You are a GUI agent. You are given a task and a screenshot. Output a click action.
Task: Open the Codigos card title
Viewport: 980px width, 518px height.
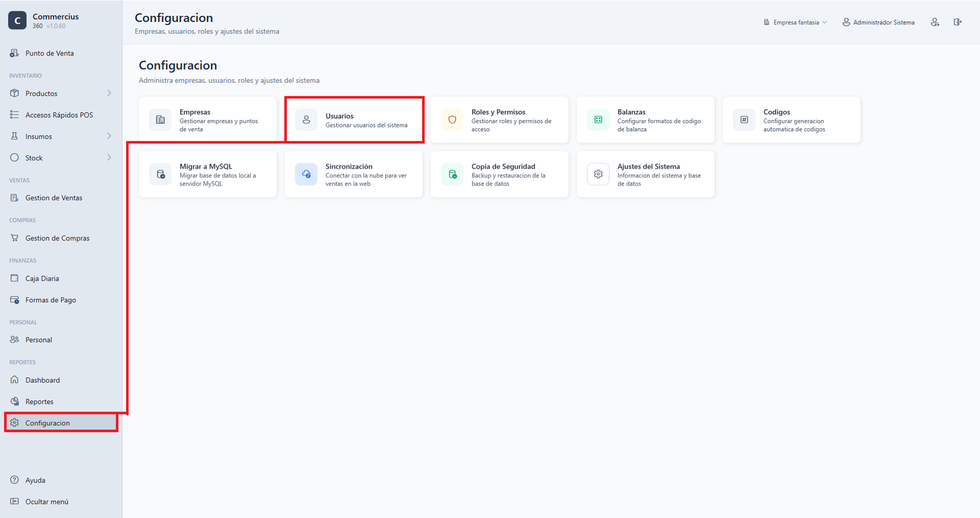click(x=777, y=112)
